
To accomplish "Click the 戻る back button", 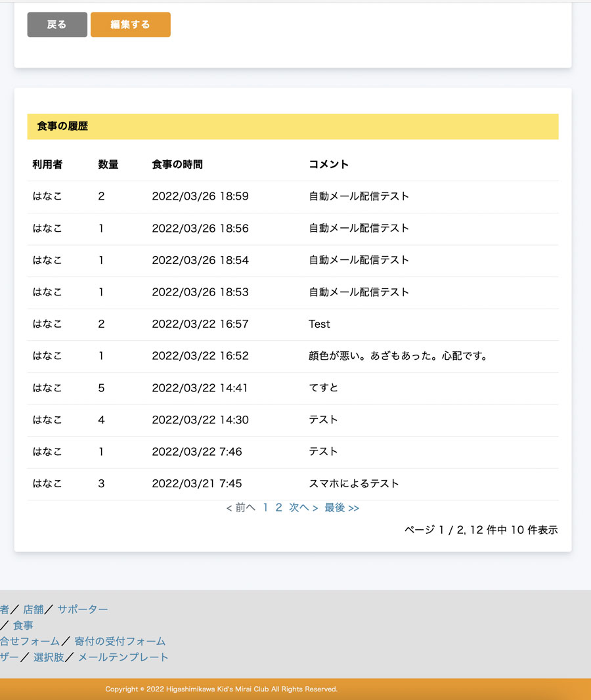I will [x=57, y=25].
